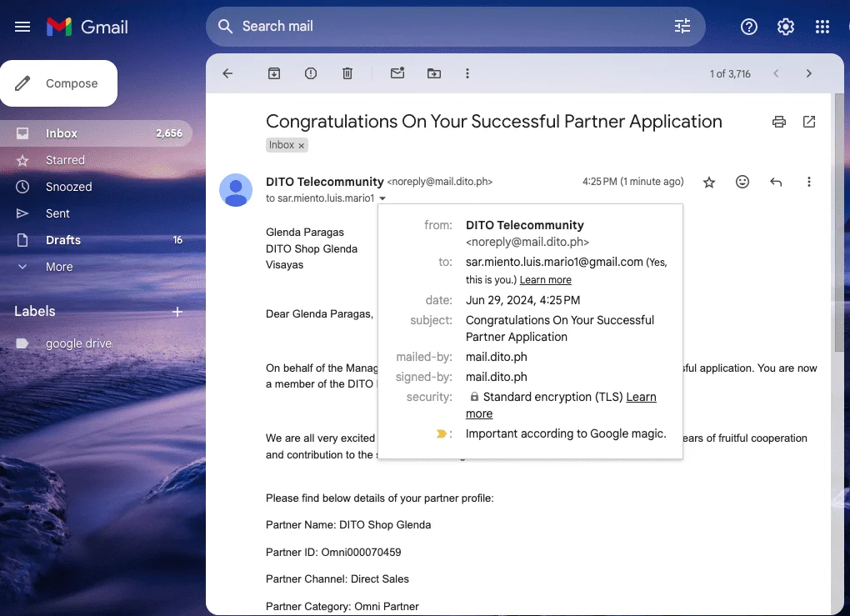Mark the email as unread
850x616 pixels.
(x=397, y=73)
